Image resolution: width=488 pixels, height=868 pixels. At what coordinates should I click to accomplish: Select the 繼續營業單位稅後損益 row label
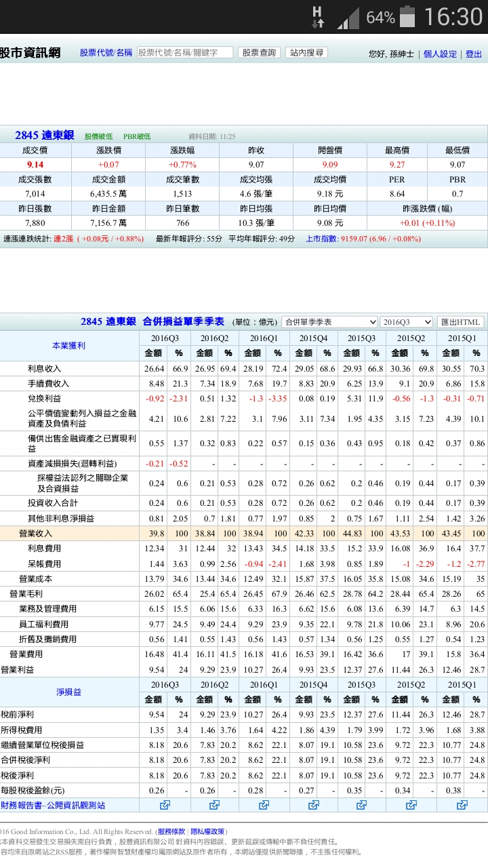(x=43, y=745)
